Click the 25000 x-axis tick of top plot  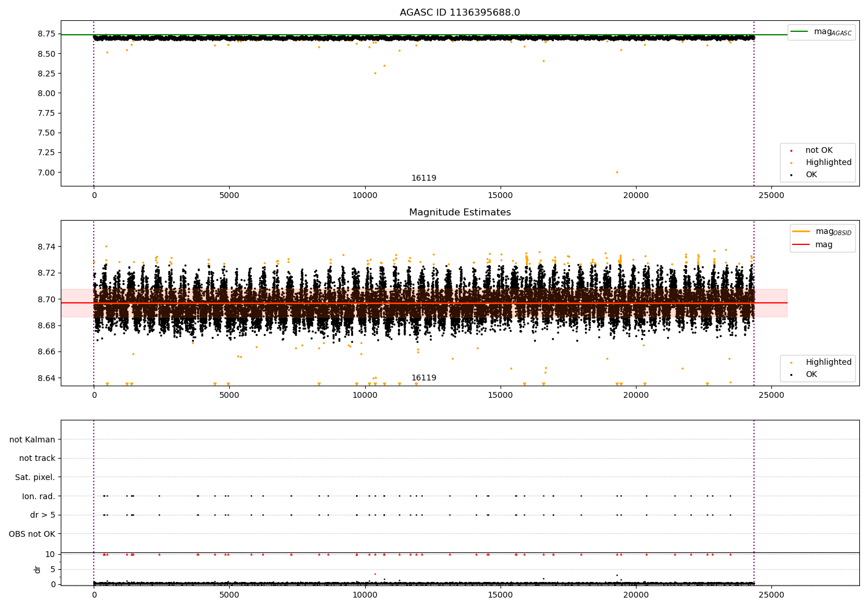tap(771, 196)
